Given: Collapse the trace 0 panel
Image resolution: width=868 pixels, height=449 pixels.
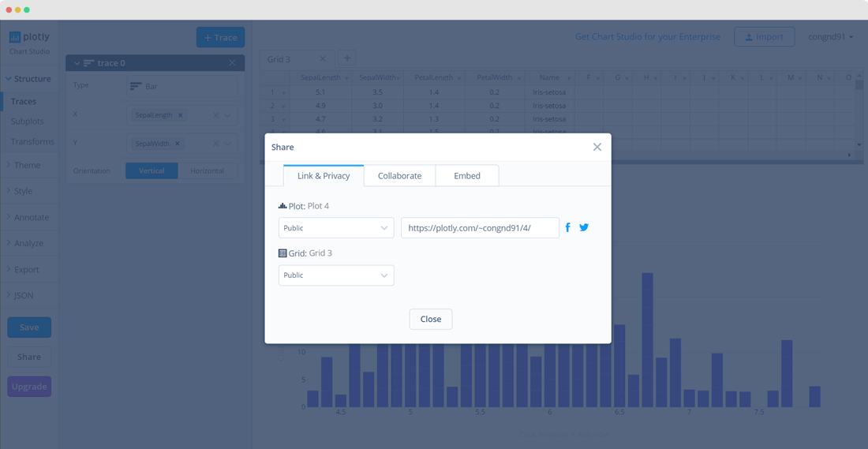Looking at the screenshot, I should click(76, 63).
